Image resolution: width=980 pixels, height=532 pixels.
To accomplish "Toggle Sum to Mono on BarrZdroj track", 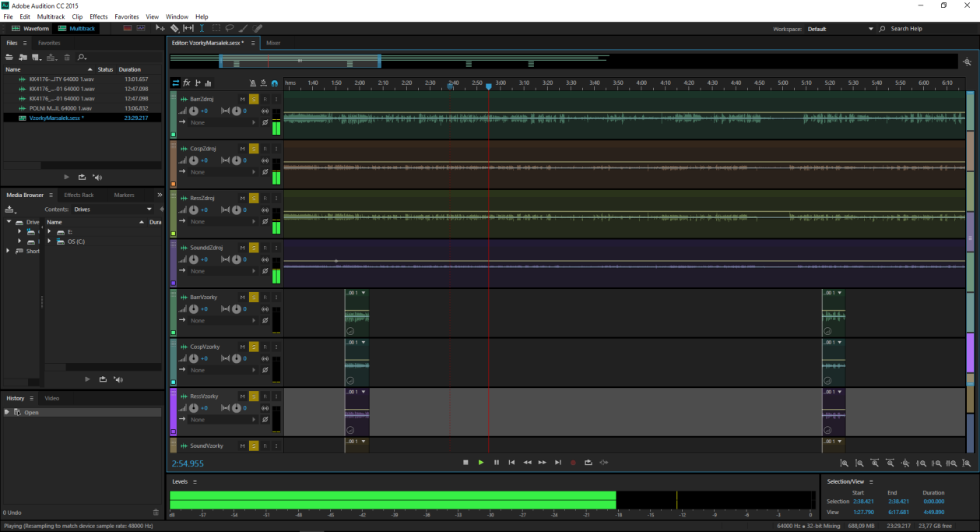I will tap(265, 111).
